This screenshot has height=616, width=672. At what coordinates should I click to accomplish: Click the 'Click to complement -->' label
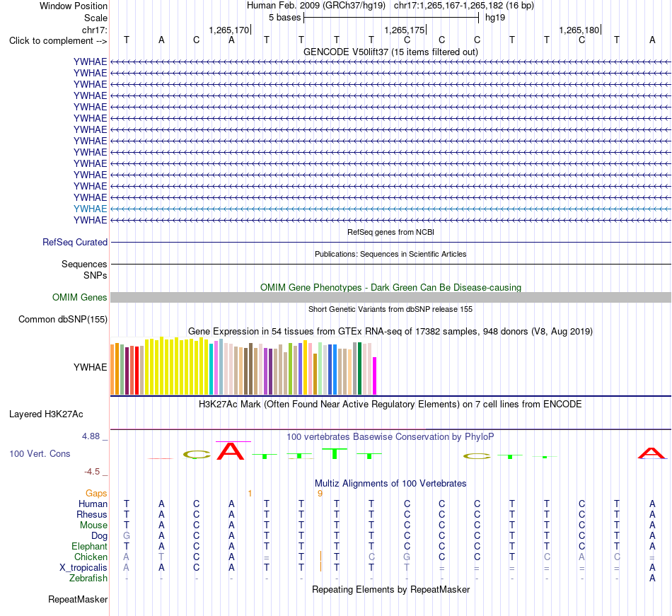pyautogui.click(x=58, y=41)
